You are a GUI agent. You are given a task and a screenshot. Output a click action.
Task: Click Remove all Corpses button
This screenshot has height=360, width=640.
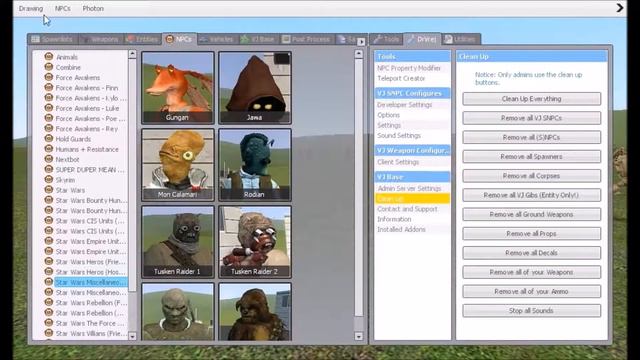pyautogui.click(x=531, y=176)
